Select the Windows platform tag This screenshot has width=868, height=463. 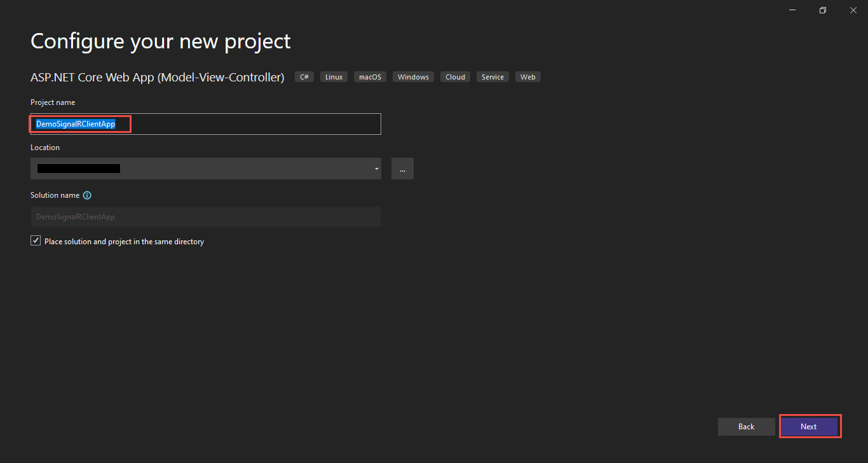pos(413,77)
